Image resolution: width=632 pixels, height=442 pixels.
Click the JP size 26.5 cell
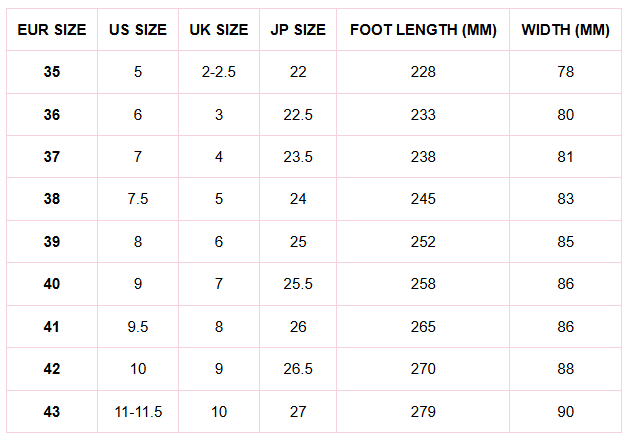click(x=298, y=370)
